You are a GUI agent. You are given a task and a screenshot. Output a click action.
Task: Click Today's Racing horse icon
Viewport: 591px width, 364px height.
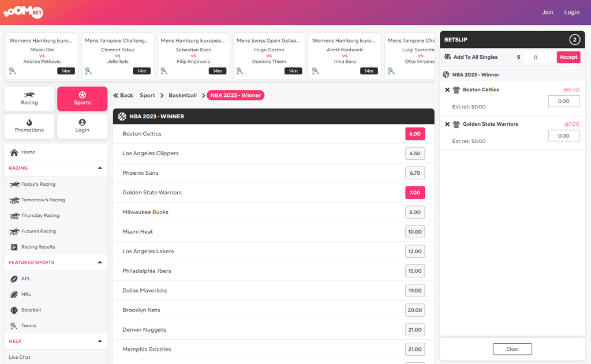point(14,184)
